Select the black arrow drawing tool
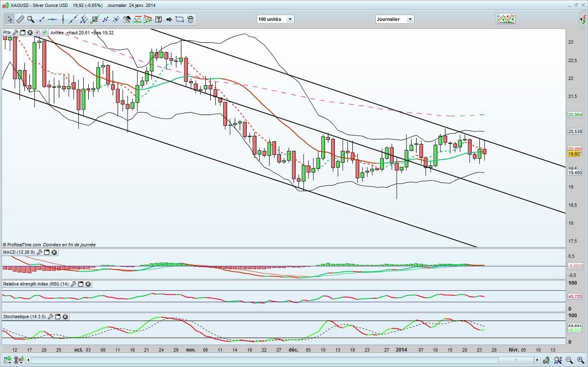The image size is (588, 367). (x=169, y=19)
